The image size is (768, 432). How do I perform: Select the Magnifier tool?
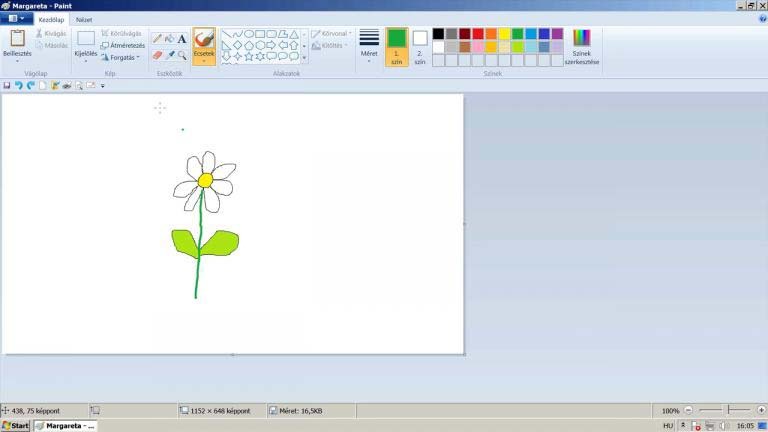(x=182, y=55)
